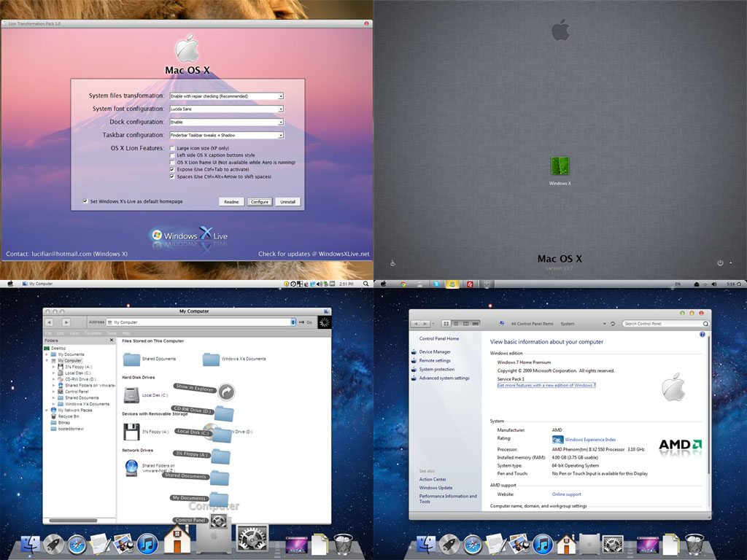Open the Favorites menu in My Computer
The height and width of the screenshot is (560, 747).
pos(93,332)
